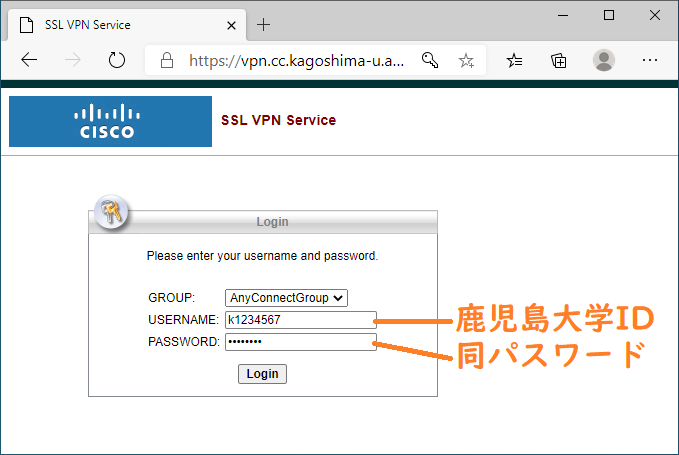
Task: Click the forward navigation arrow
Action: [x=72, y=60]
